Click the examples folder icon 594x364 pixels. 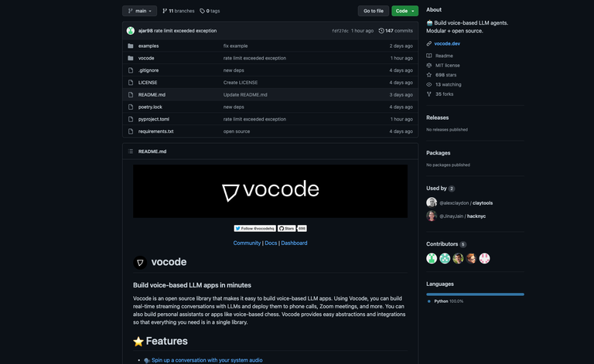(x=131, y=46)
